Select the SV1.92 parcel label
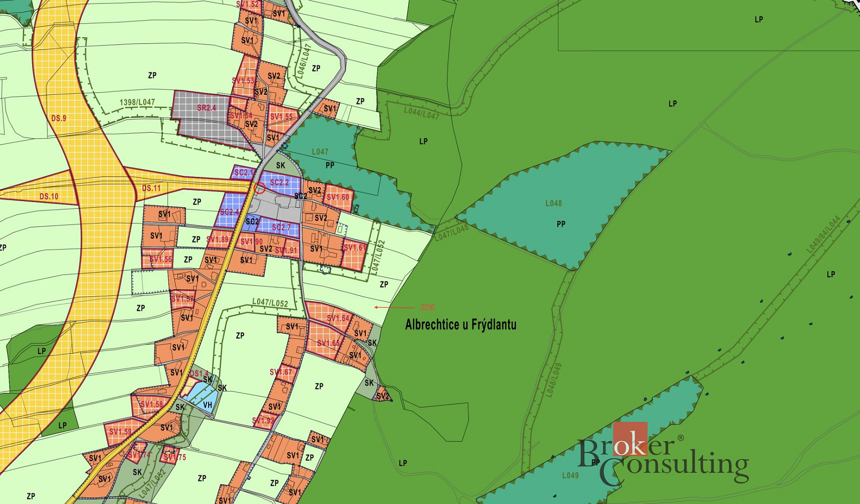Viewport: 860px width, 504px height. click(x=264, y=420)
